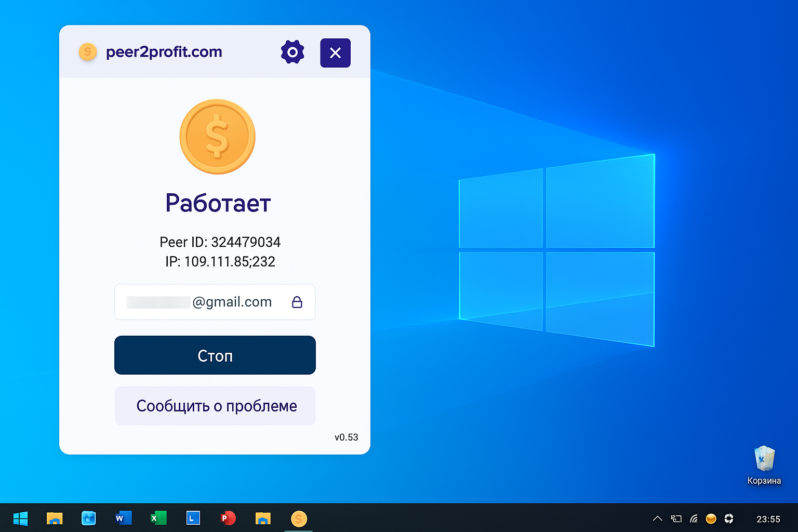Open the Windows Start menu
The width and height of the screenshot is (798, 532).
coord(20,518)
